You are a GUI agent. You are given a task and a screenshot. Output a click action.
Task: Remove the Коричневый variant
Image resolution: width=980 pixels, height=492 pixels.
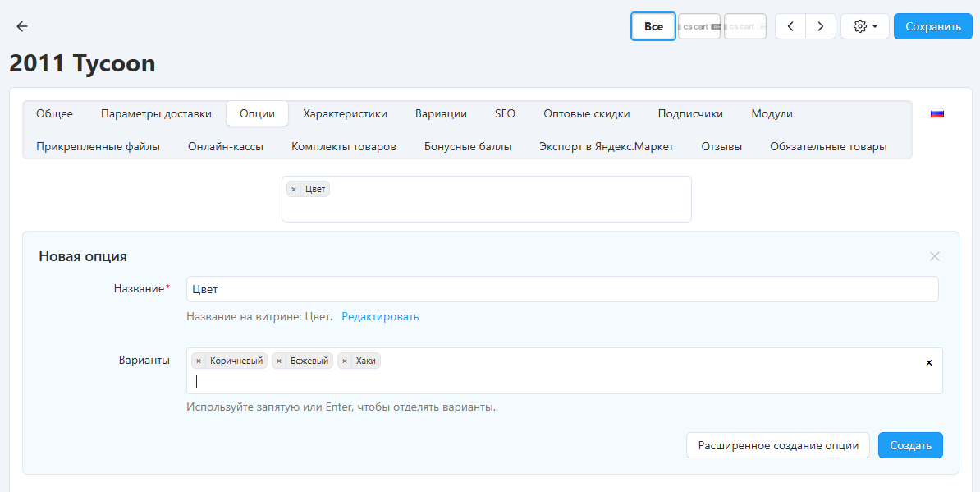click(x=199, y=361)
